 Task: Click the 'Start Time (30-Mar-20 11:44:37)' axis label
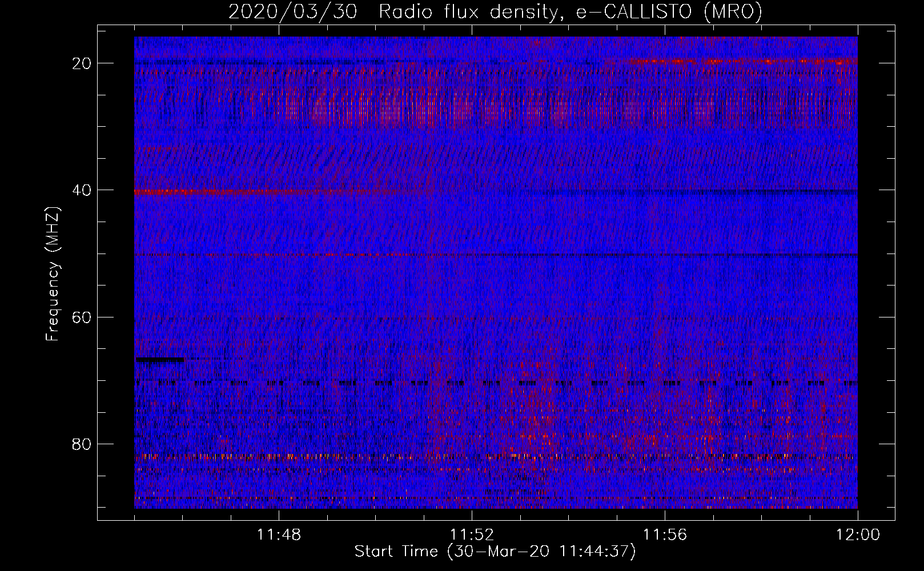[495, 552]
